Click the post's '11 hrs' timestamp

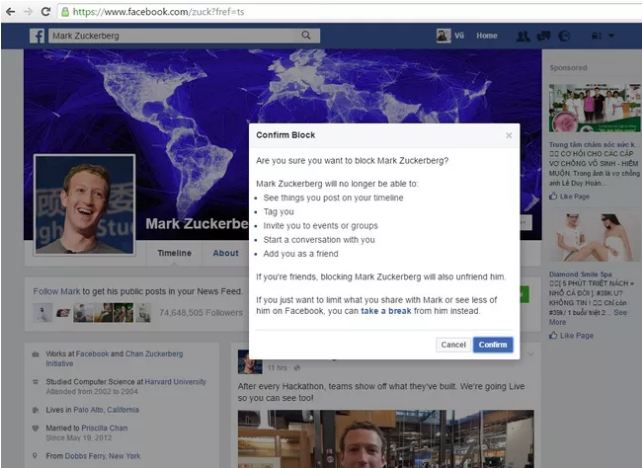[x=277, y=368]
